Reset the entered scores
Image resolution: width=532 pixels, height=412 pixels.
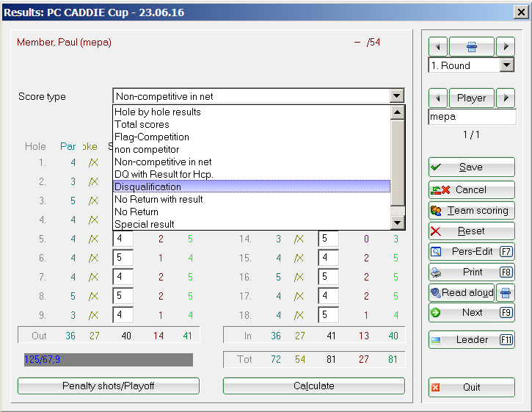(472, 231)
